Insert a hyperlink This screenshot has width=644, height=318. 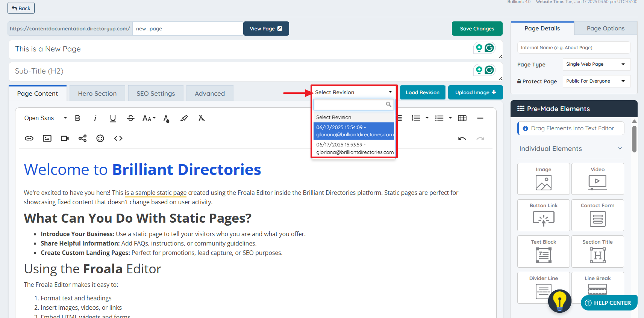29,139
